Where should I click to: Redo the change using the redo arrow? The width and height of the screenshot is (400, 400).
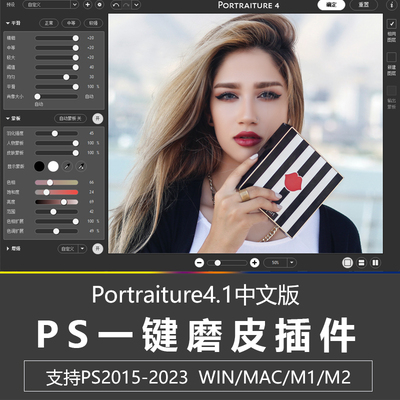coord(126,5)
